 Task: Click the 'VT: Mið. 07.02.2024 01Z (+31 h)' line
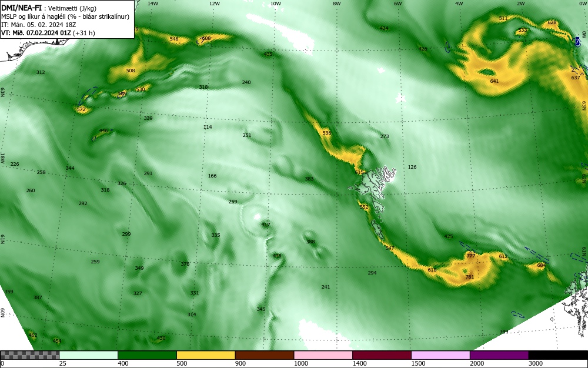(x=48, y=33)
